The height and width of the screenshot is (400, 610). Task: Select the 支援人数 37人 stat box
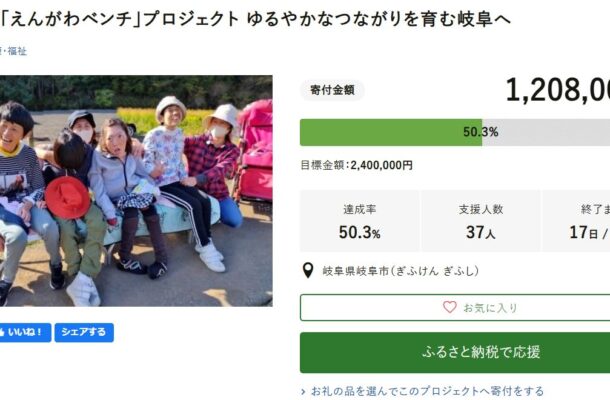coord(481,221)
